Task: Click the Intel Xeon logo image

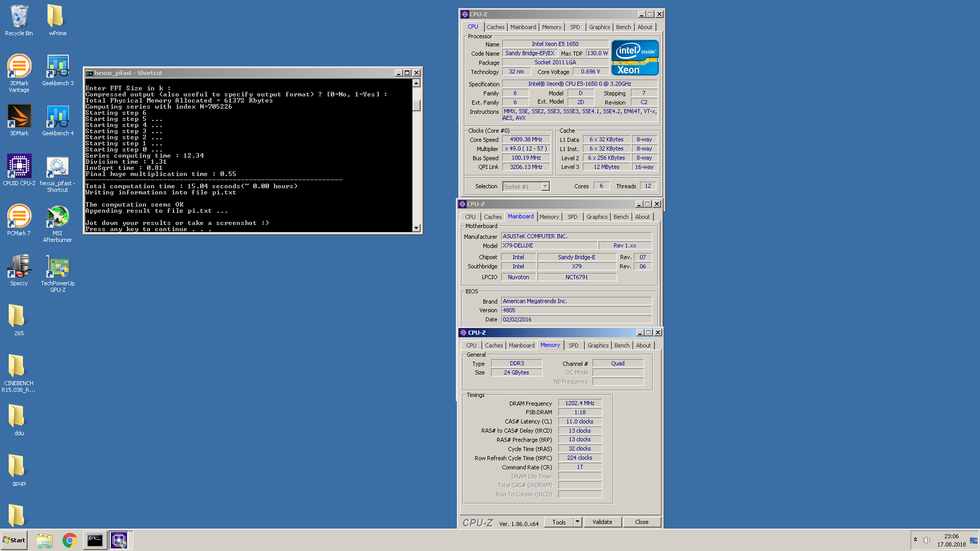Action: [635, 58]
